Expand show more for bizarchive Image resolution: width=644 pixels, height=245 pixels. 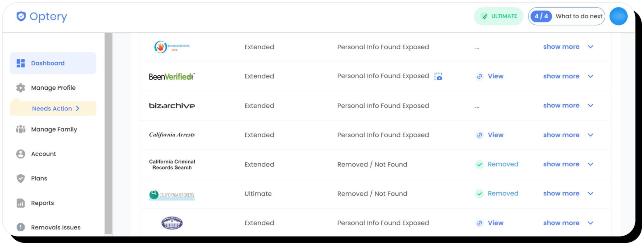pos(561,106)
